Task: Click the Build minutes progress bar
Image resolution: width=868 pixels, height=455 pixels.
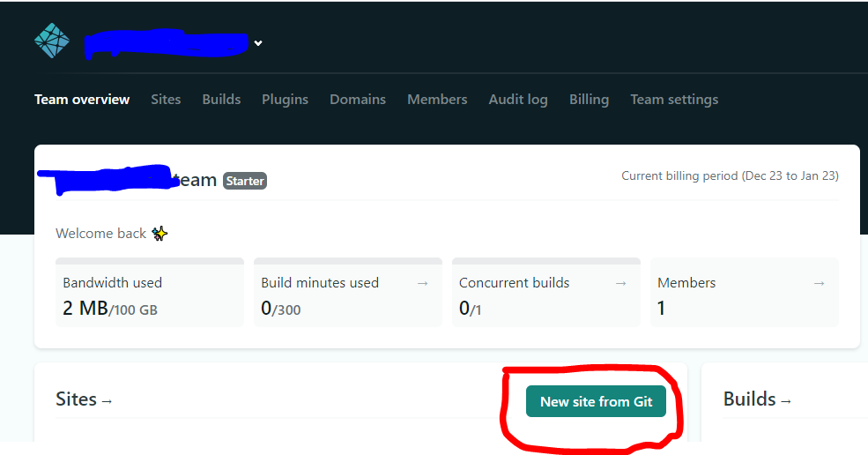Action: click(x=348, y=261)
